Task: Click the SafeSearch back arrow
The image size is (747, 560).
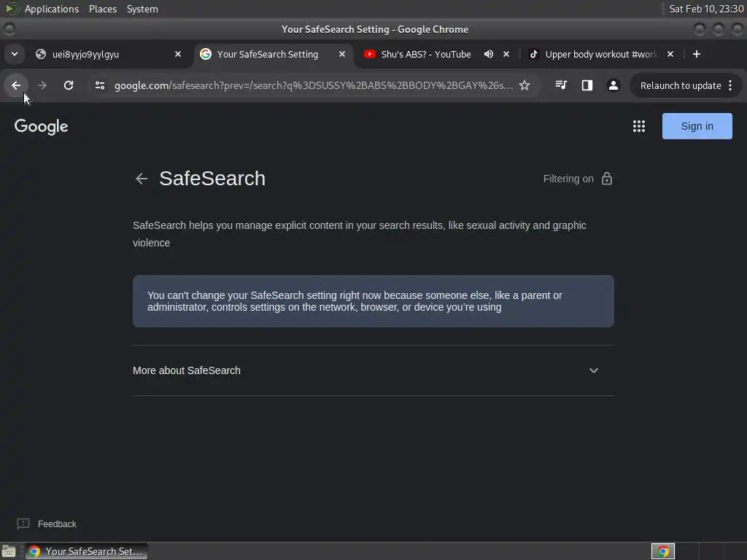Action: tap(142, 179)
